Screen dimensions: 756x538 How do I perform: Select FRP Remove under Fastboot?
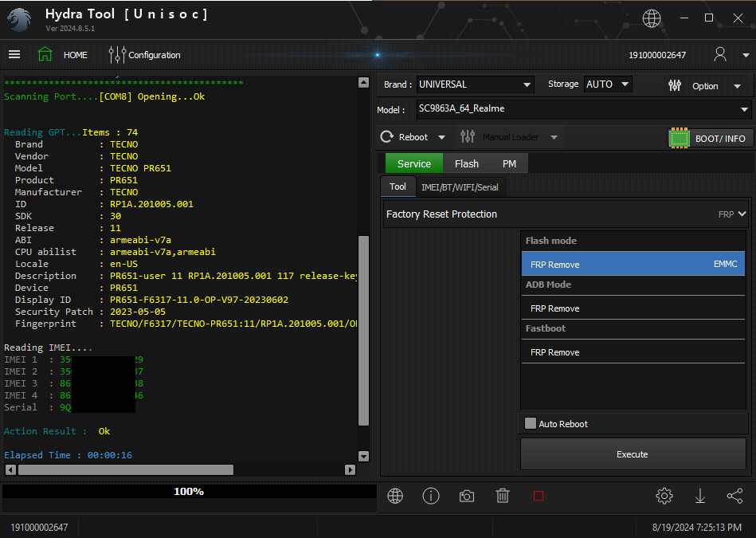[633, 352]
